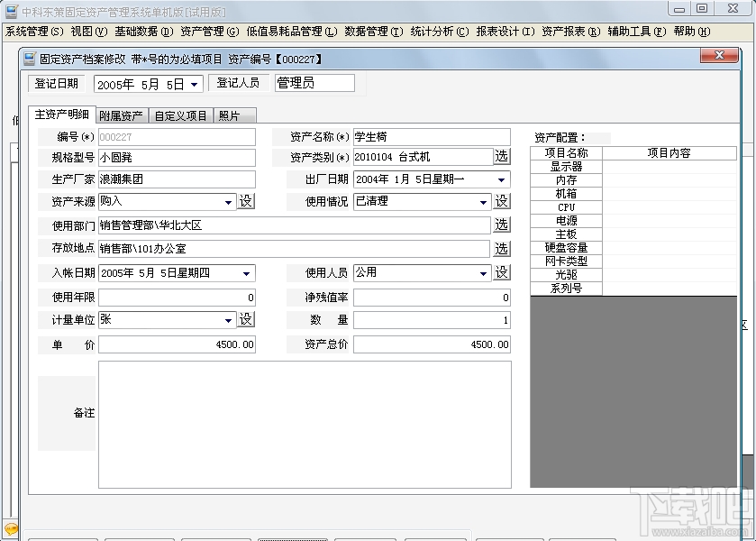This screenshot has height=541, width=756.
Task: Expand the 资产来源 combo box showing 购入
Action: 227,200
